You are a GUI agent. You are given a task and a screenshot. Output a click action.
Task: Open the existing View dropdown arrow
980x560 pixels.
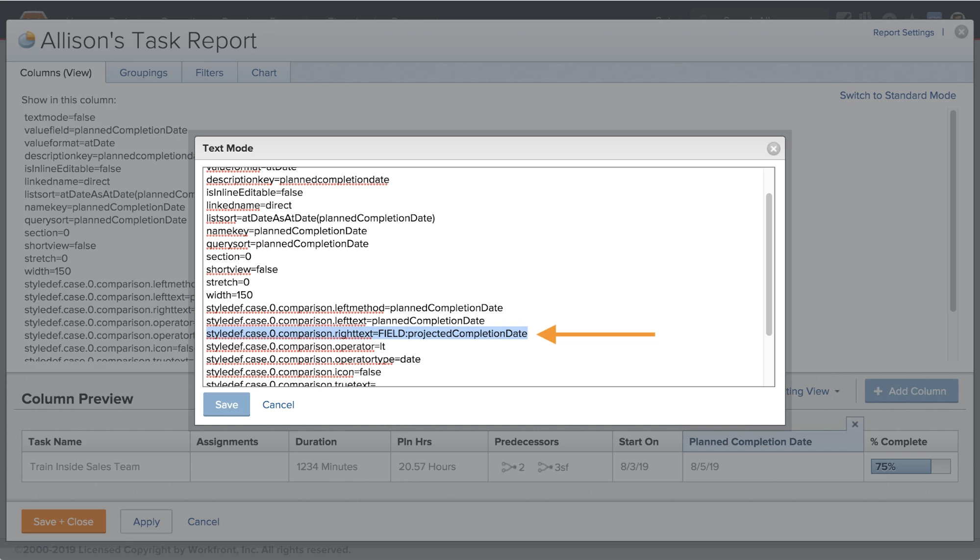837,391
